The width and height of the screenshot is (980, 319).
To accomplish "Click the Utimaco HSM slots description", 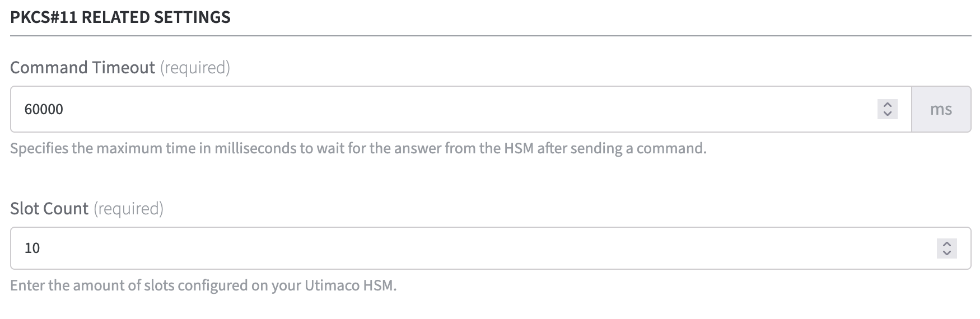I will pyautogui.click(x=203, y=285).
